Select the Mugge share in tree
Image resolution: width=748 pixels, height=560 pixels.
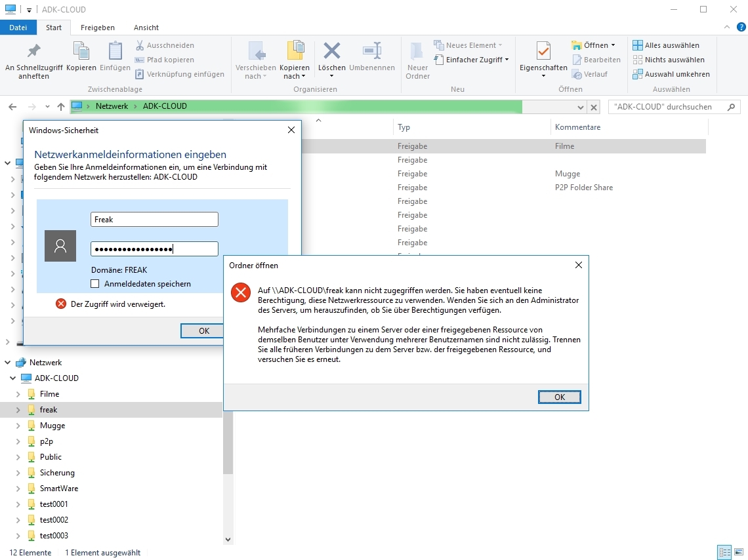pos(52,425)
